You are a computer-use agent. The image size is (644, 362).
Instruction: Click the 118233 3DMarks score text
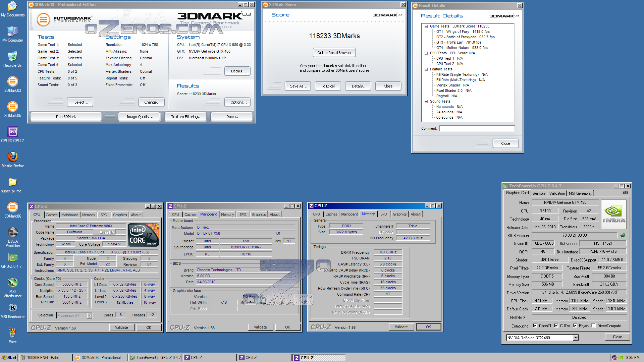334,36
